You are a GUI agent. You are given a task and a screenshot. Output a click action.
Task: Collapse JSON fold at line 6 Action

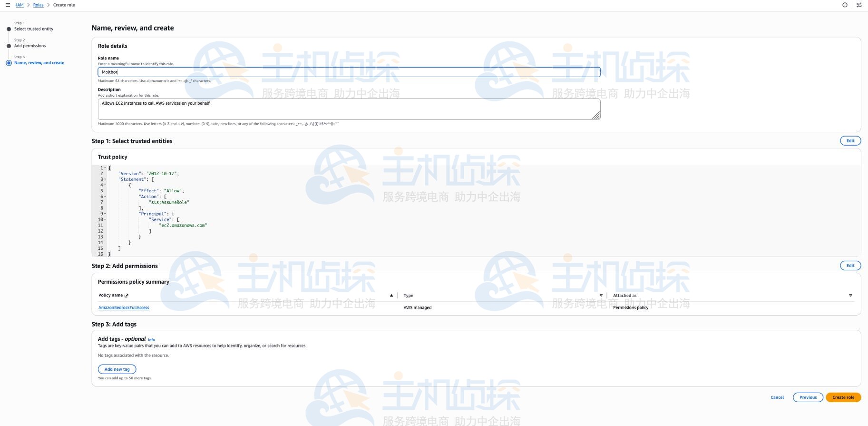pyautogui.click(x=105, y=197)
